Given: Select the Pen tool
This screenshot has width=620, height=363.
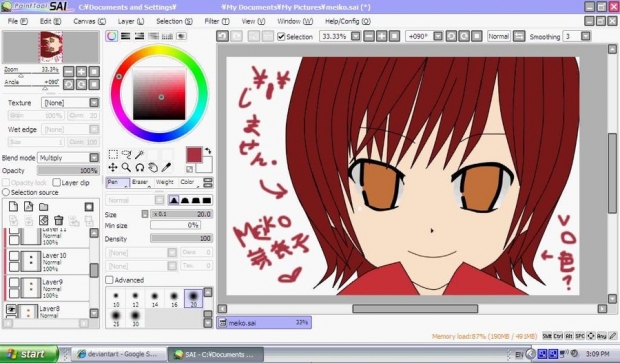Looking at the screenshot, I should coord(117,182).
